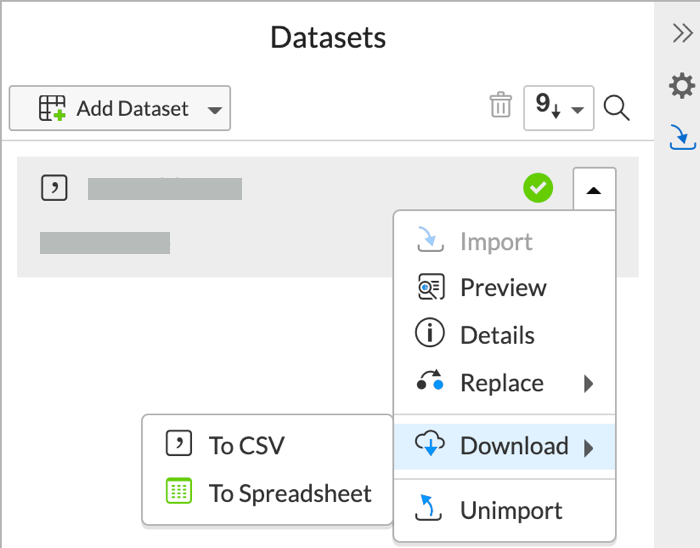The image size is (700, 548).
Task: Click the Unimport arrow icon
Action: [x=429, y=507]
